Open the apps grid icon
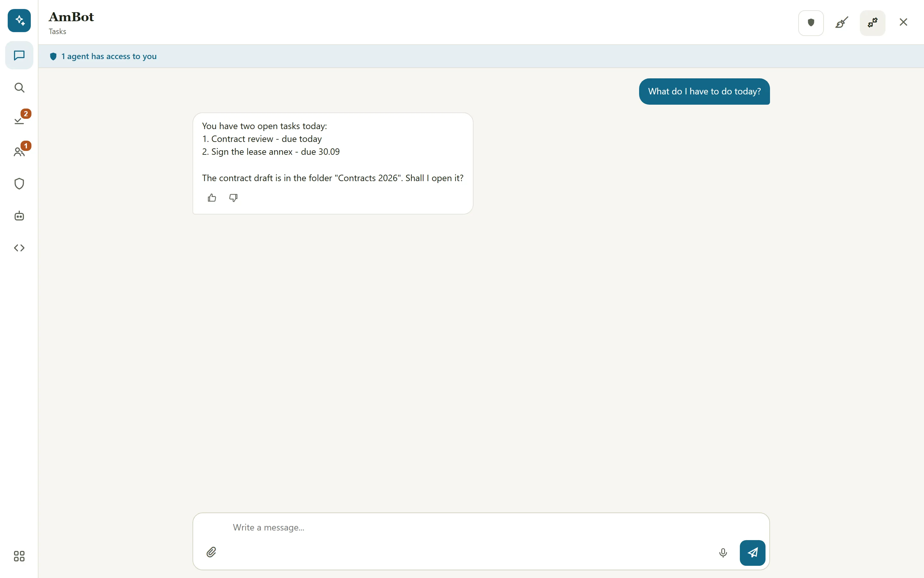924x578 pixels. click(x=19, y=556)
